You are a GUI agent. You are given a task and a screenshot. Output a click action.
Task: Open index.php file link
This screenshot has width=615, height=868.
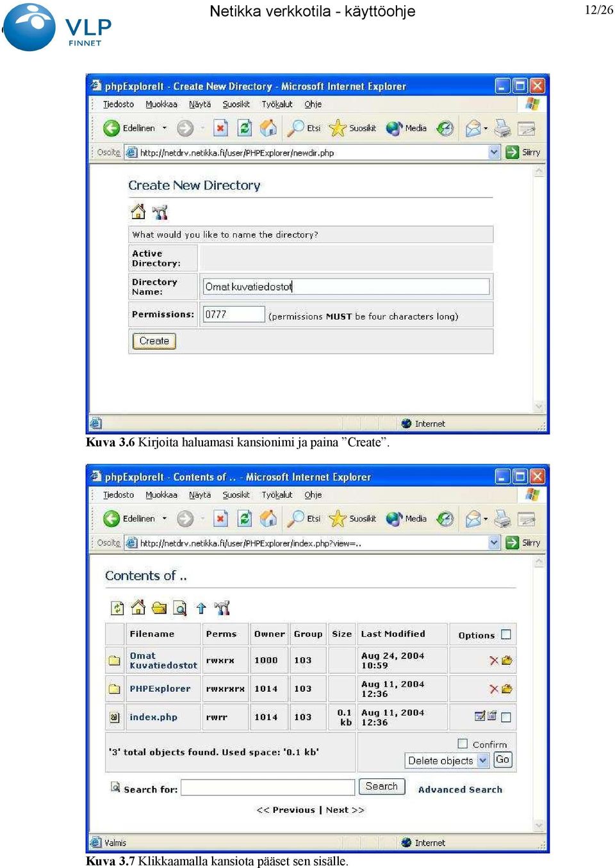[153, 717]
